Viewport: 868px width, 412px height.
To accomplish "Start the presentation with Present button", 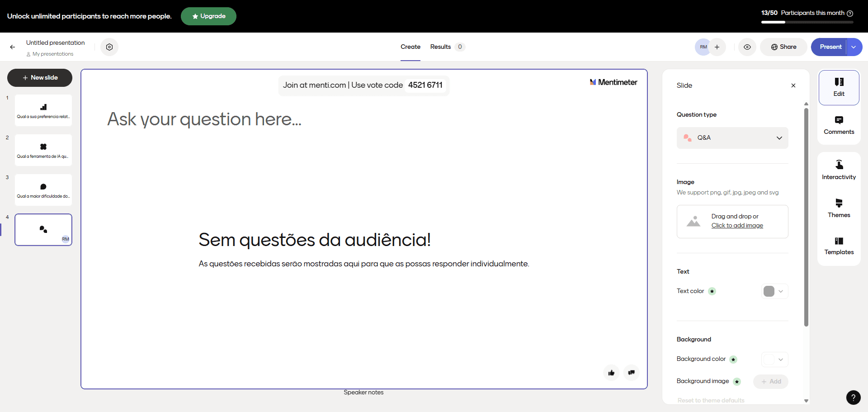I will pos(829,47).
